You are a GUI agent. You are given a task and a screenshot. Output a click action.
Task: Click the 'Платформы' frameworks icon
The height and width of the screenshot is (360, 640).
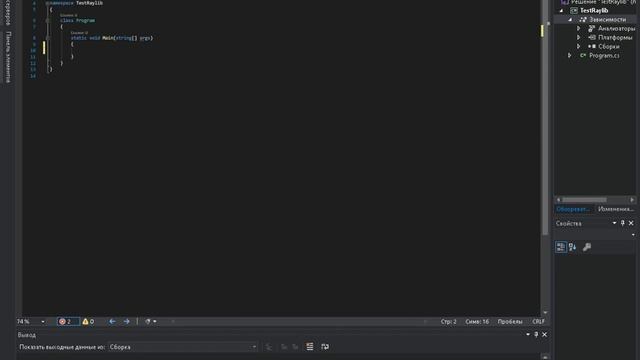pos(591,38)
